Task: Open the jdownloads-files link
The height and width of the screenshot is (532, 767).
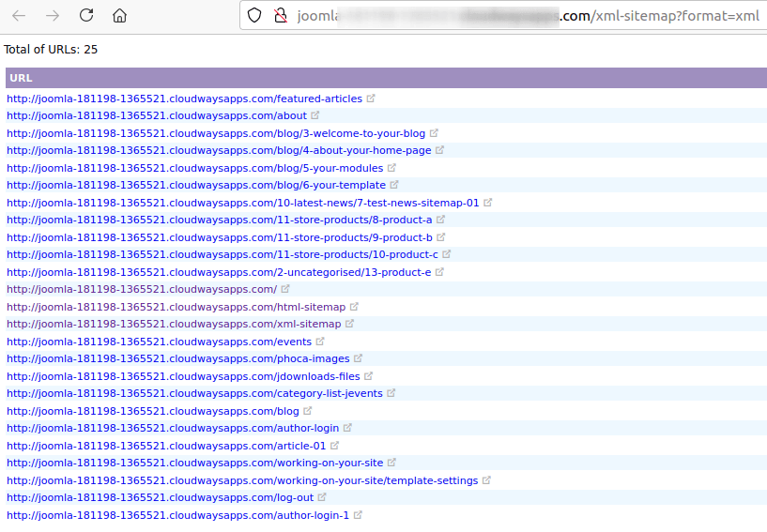Action: [183, 376]
